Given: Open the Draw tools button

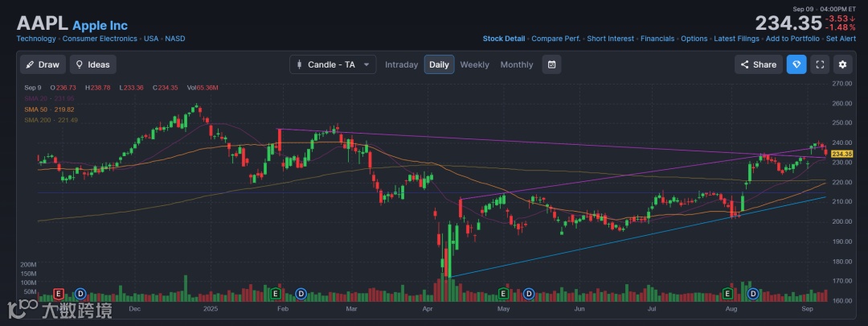Looking at the screenshot, I should [x=43, y=64].
